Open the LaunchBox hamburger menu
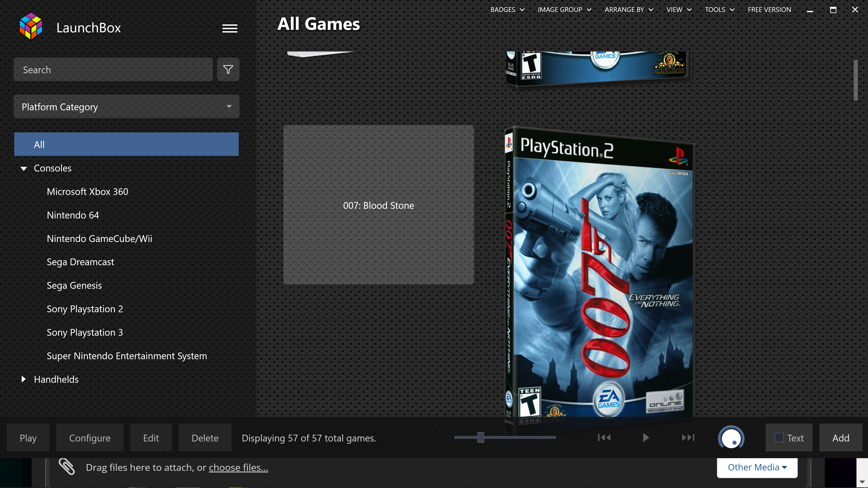Screen dimensions: 868x488 [229, 28]
